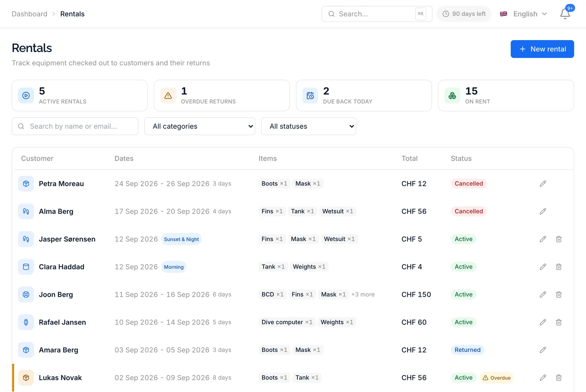Click the overdue returns warning icon

[168, 96]
